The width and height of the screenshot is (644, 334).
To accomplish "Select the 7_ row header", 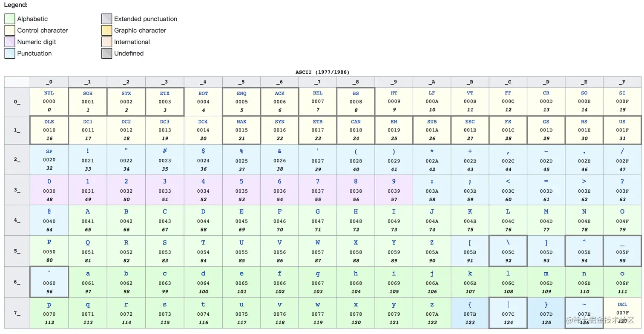I will [x=17, y=313].
